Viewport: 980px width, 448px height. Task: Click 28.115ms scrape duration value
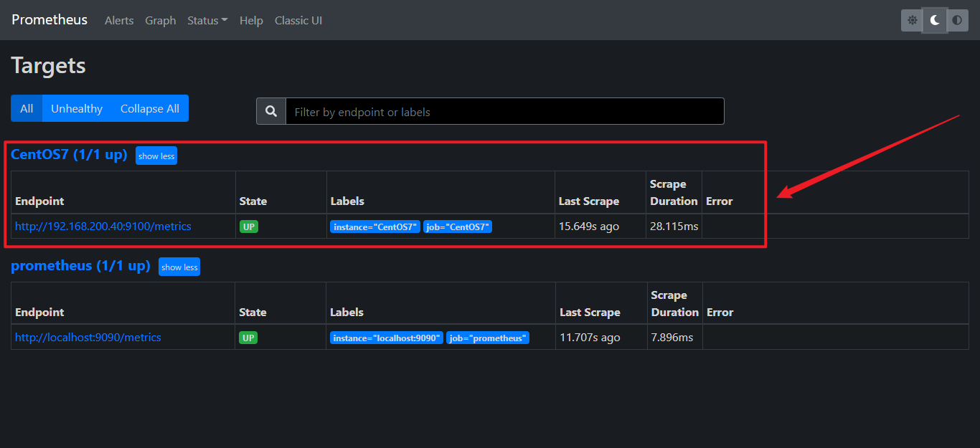pos(674,226)
